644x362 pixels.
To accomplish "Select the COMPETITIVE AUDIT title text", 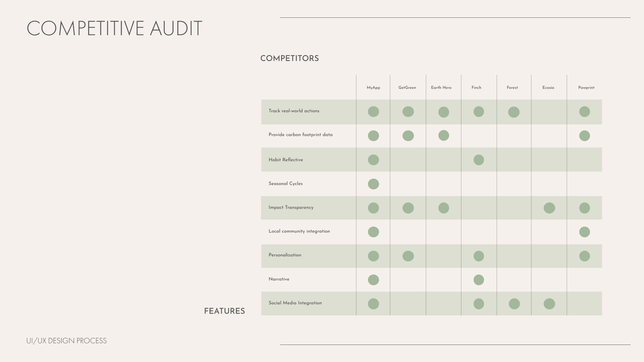I will tap(114, 28).
